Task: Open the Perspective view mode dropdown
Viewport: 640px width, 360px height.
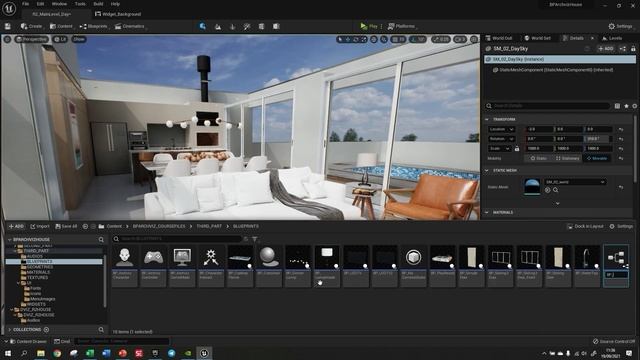Action: (31, 39)
